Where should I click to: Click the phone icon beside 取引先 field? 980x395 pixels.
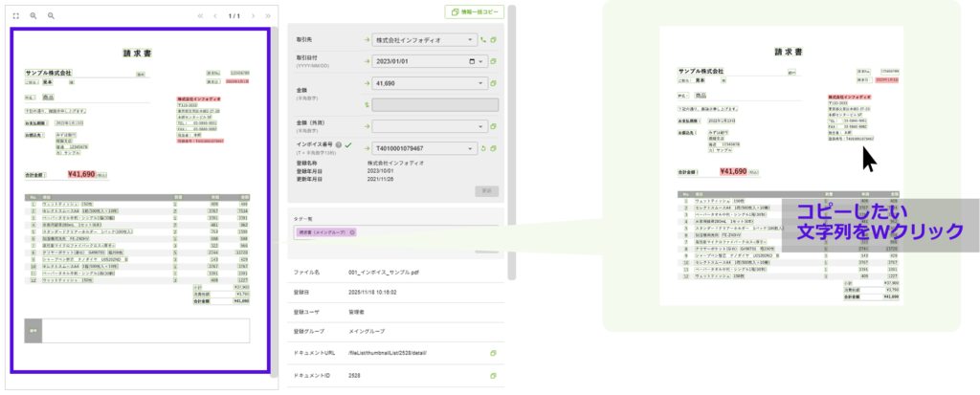[484, 40]
